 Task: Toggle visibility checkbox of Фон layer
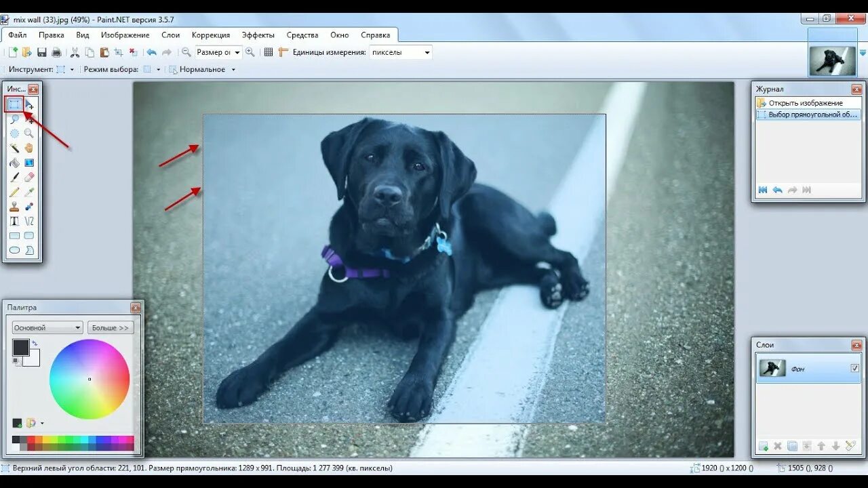(854, 368)
